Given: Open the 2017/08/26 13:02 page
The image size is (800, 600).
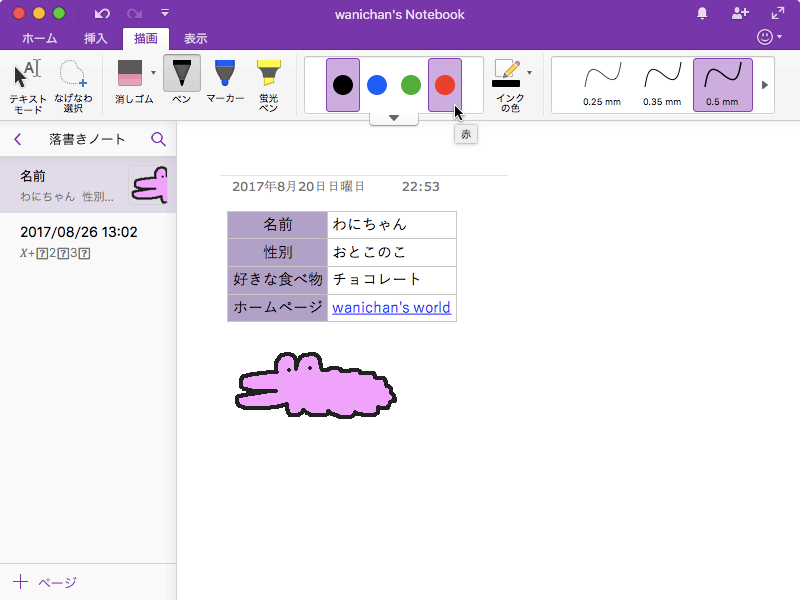Looking at the screenshot, I should 88,242.
